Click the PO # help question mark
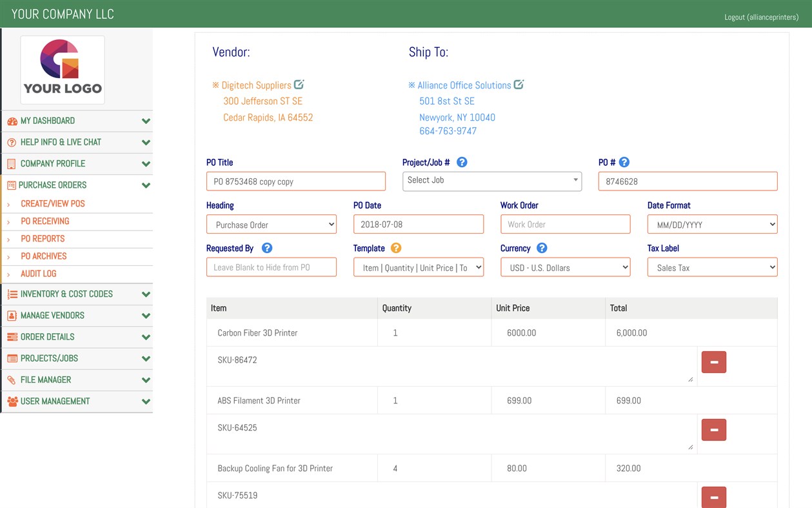The width and height of the screenshot is (812, 508). tap(620, 162)
